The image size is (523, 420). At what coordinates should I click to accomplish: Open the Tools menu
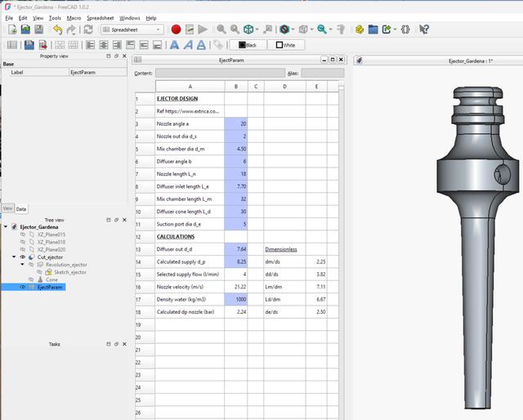coord(55,18)
